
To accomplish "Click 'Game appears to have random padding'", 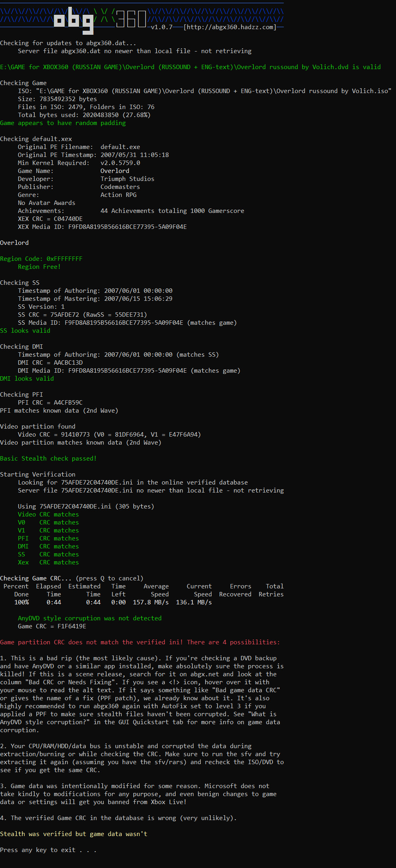I will [63, 123].
